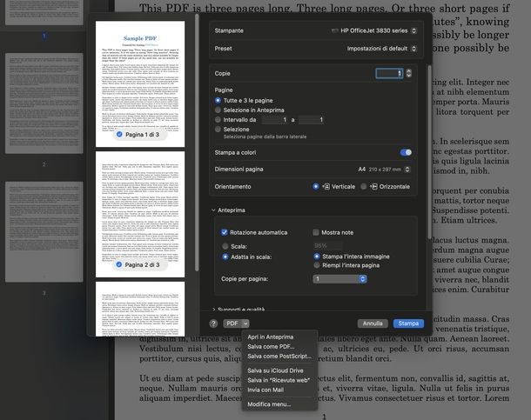Collapse the Anteprima section

[214, 210]
